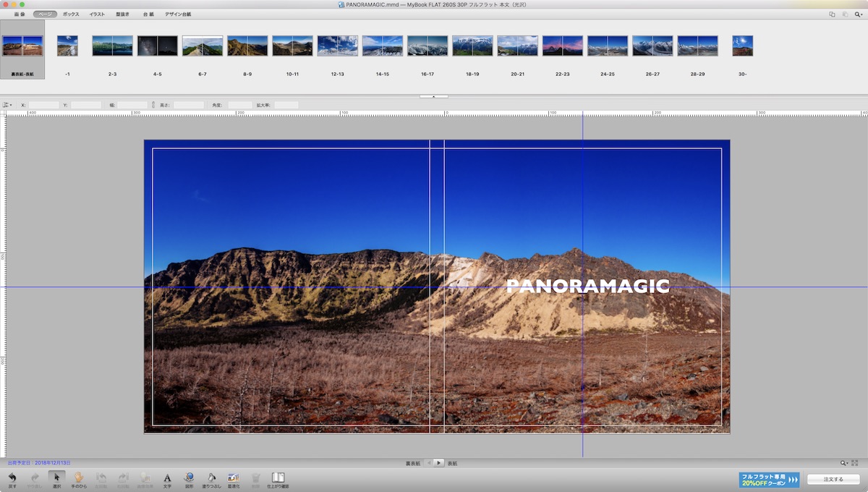Switch to the 台紙 tab
868x492 pixels.
[x=148, y=14]
